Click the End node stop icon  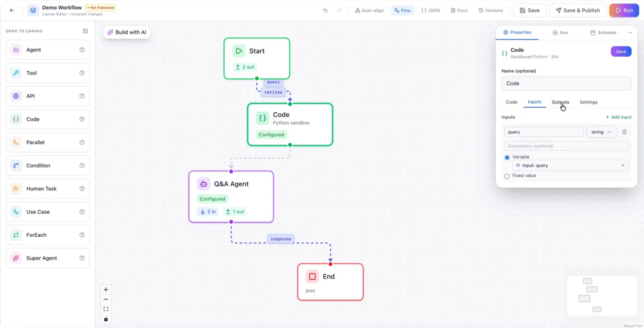(x=312, y=276)
